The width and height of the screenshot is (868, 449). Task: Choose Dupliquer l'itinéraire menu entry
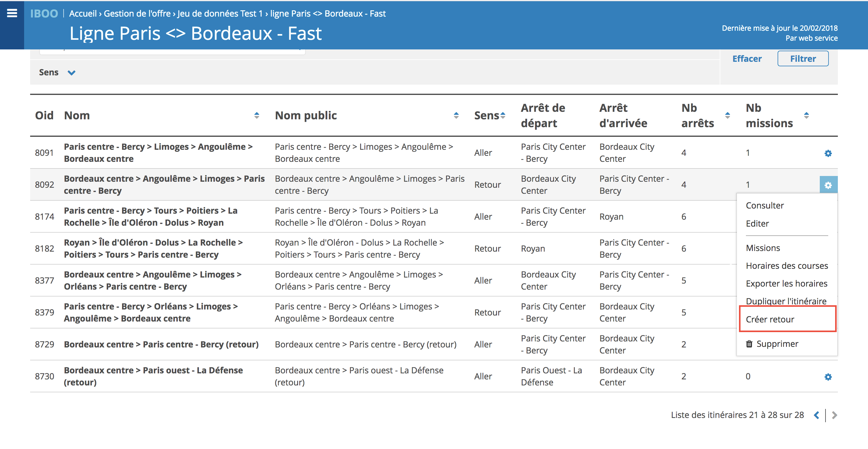(786, 301)
